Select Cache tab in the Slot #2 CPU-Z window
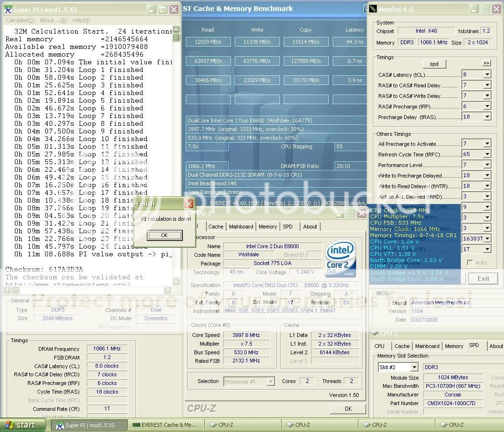504x432 pixels. pyautogui.click(x=402, y=346)
